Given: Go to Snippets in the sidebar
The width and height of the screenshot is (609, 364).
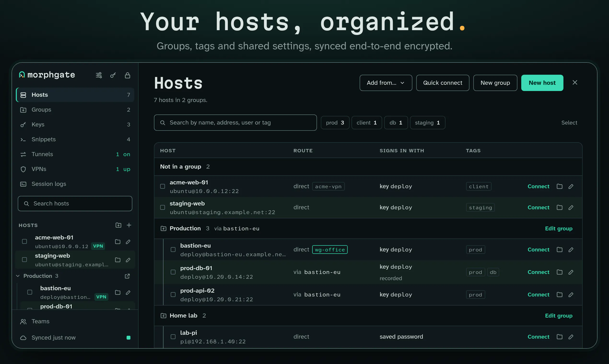Looking at the screenshot, I should click(x=75, y=139).
